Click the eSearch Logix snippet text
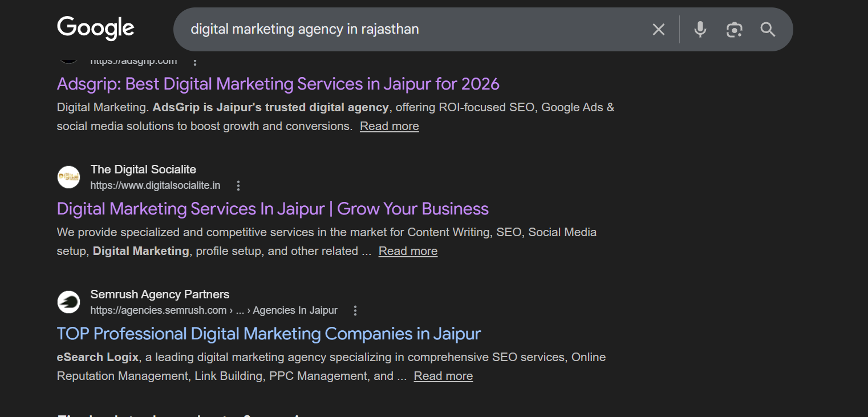This screenshot has width=868, height=417. [x=98, y=357]
